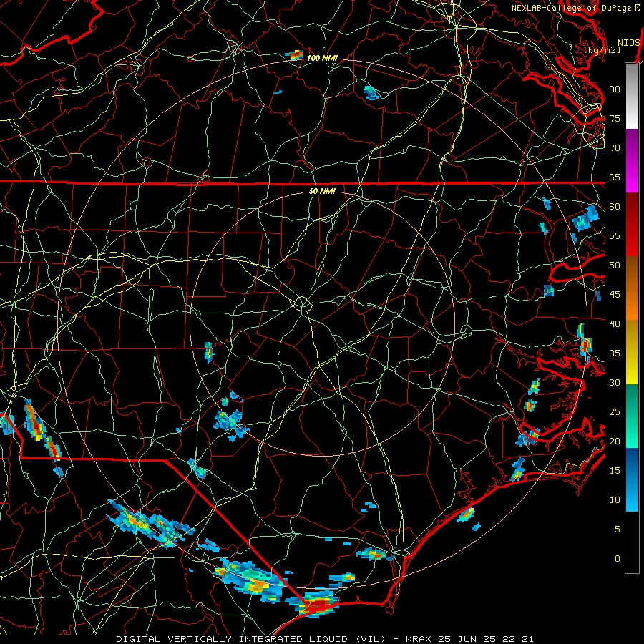Screen dimensions: 644x644
Task: Click the scale value 0
Action: tap(618, 559)
